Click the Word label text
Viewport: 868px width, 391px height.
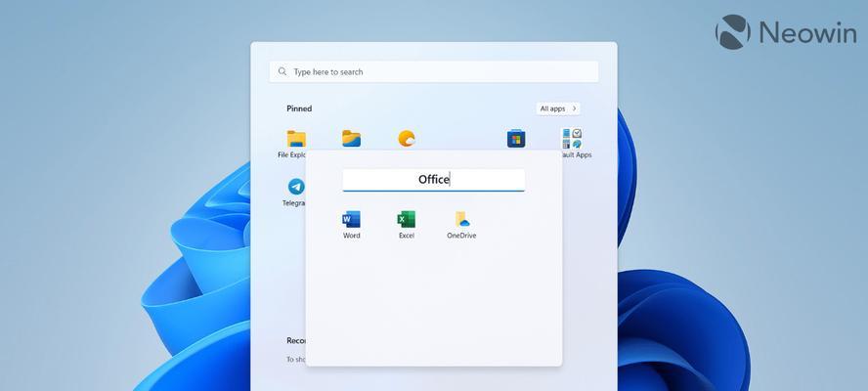click(x=351, y=236)
